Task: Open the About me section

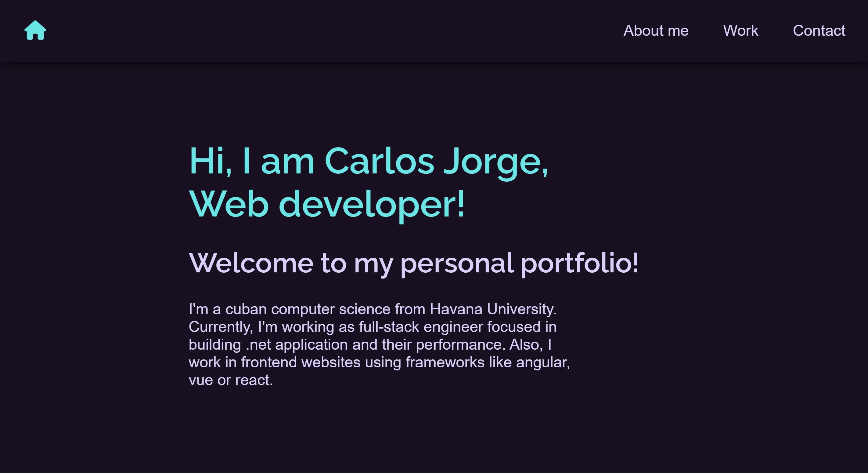Action: point(656,31)
